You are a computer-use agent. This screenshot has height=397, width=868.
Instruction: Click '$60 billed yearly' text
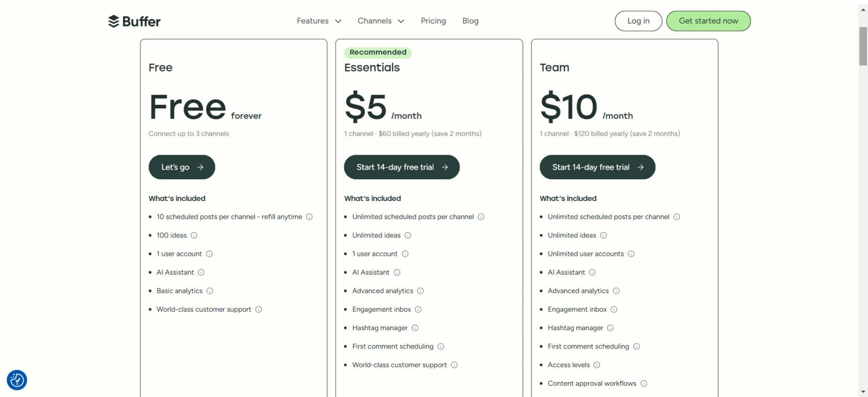tap(404, 134)
